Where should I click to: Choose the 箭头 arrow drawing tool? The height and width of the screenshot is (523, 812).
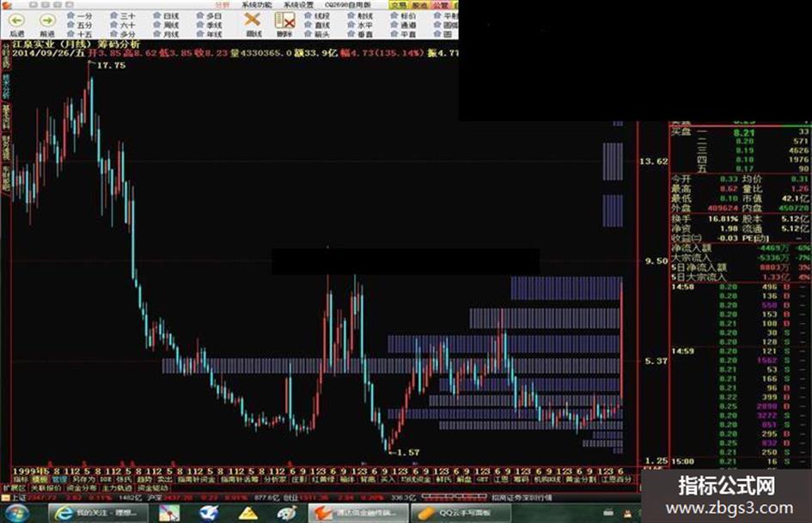point(317,34)
